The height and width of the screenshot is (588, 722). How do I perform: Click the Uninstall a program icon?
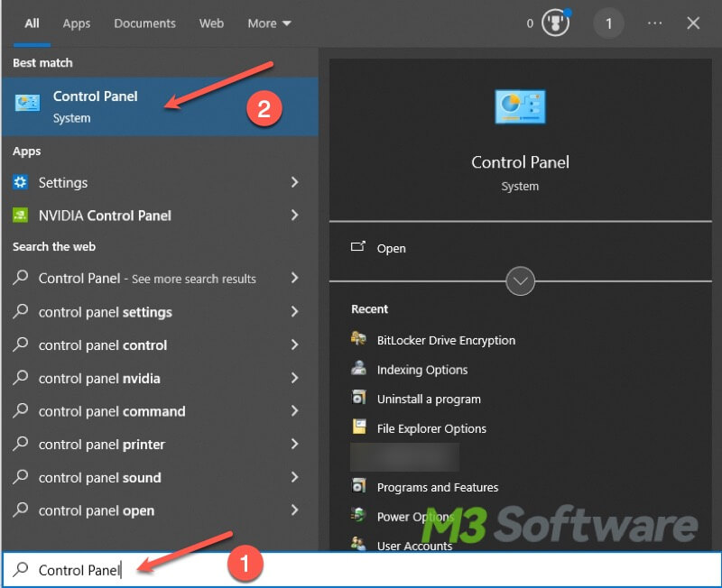[x=358, y=397]
